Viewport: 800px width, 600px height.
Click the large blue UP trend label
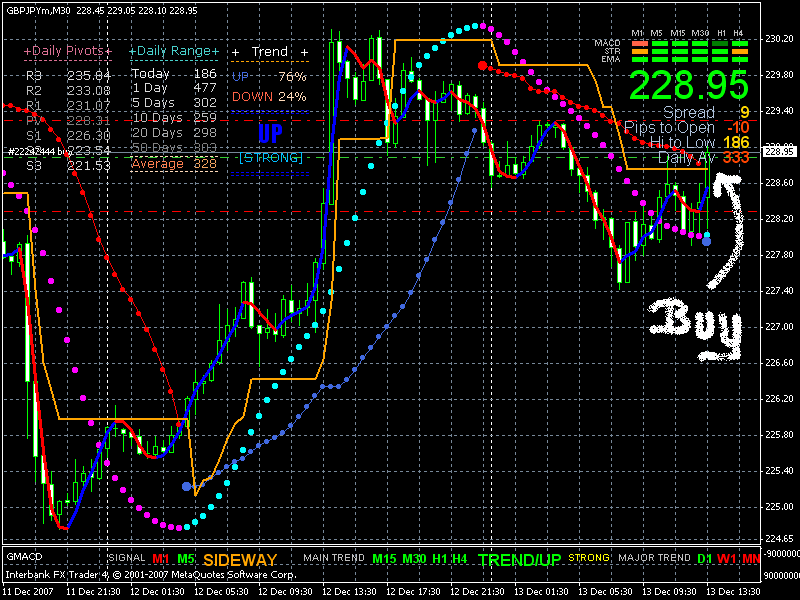click(270, 134)
